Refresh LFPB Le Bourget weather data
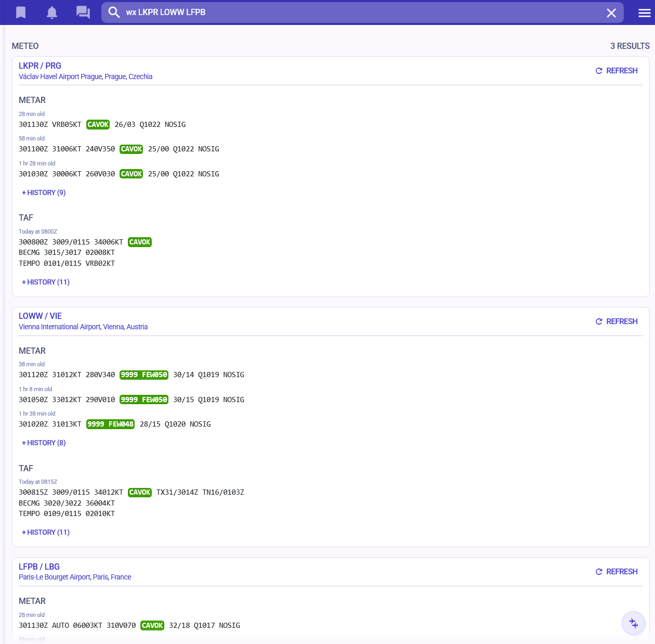The image size is (655, 644). pyautogui.click(x=617, y=572)
